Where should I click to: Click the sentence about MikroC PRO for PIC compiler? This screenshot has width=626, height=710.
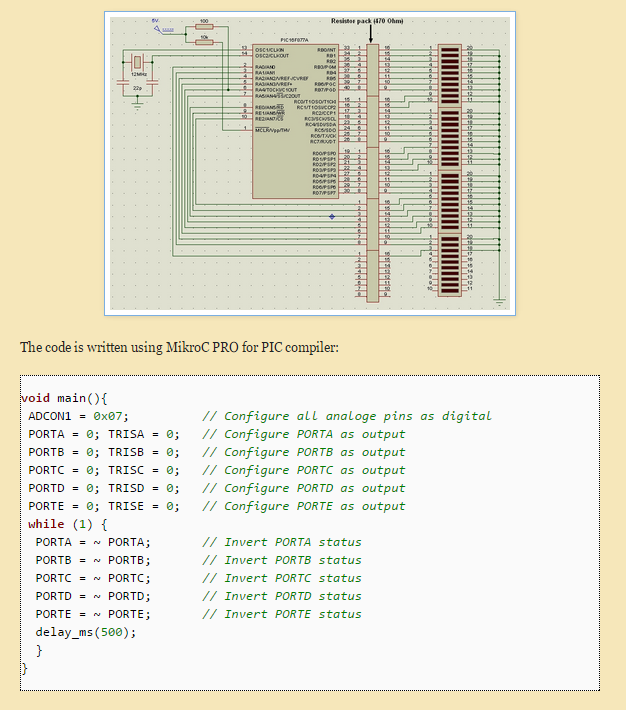(179, 347)
